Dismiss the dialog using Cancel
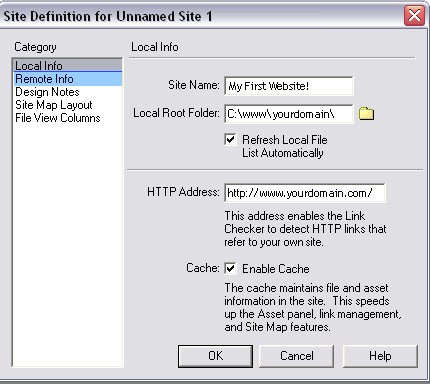 [x=297, y=356]
